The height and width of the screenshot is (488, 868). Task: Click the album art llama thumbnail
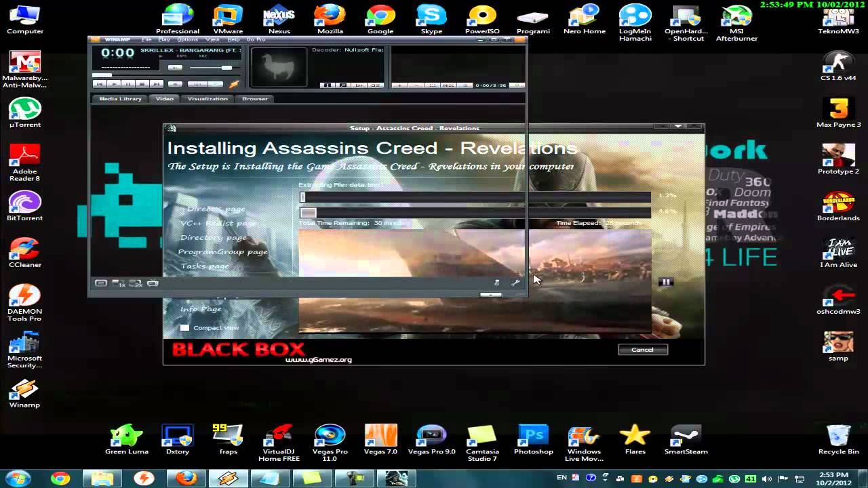(279, 66)
